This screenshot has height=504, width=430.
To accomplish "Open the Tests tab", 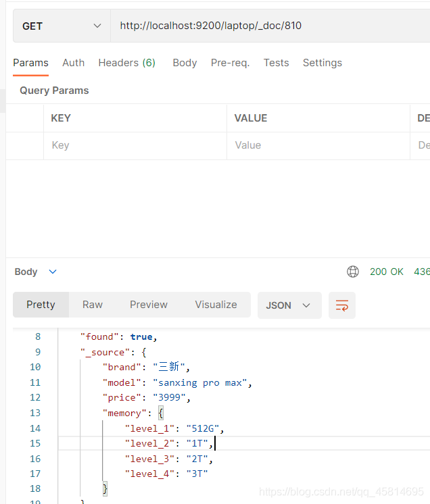I will (277, 63).
